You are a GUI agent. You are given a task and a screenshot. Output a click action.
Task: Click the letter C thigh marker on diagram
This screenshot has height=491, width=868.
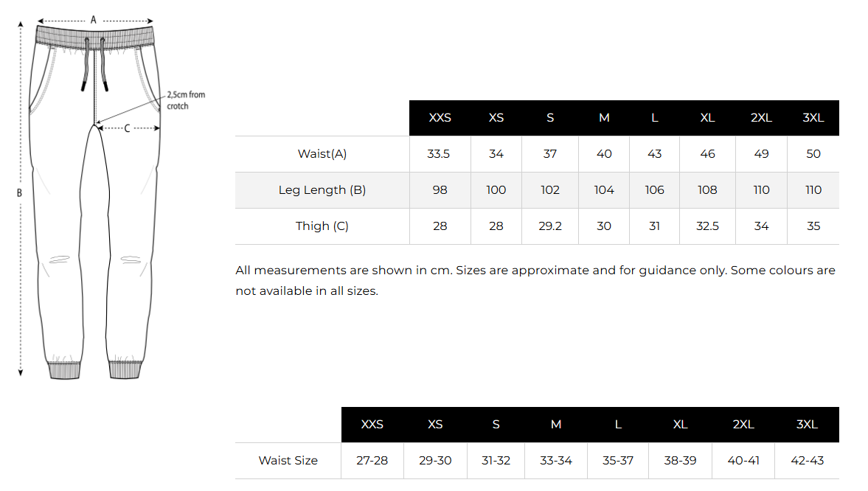pyautogui.click(x=127, y=128)
